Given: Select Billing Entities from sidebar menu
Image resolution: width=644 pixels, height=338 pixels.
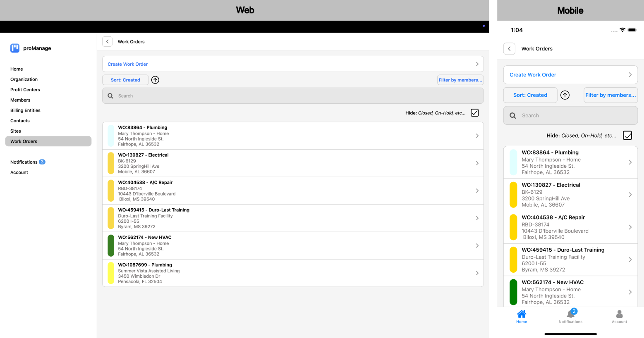Looking at the screenshot, I should (x=25, y=110).
